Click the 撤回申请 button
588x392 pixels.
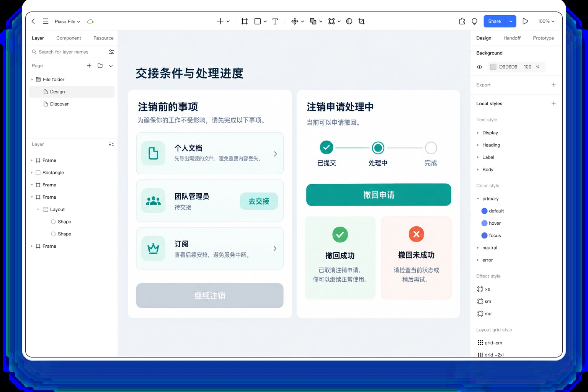379,194
